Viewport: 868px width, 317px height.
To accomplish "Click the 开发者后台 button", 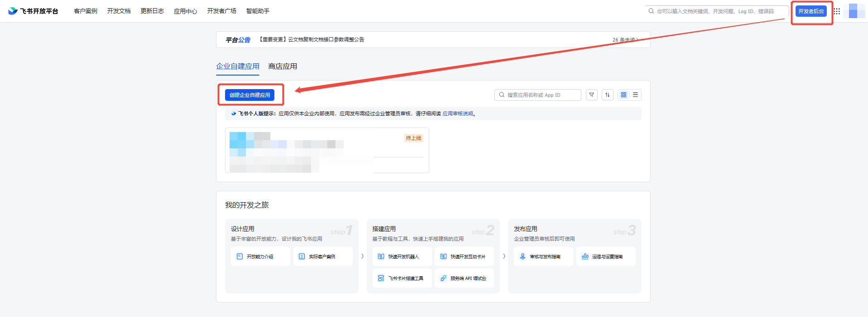I will point(811,11).
